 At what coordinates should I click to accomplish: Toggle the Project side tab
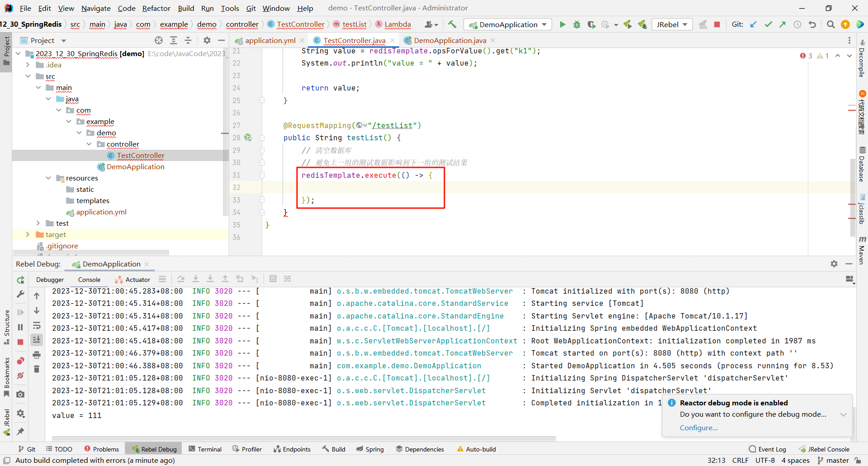(6, 51)
